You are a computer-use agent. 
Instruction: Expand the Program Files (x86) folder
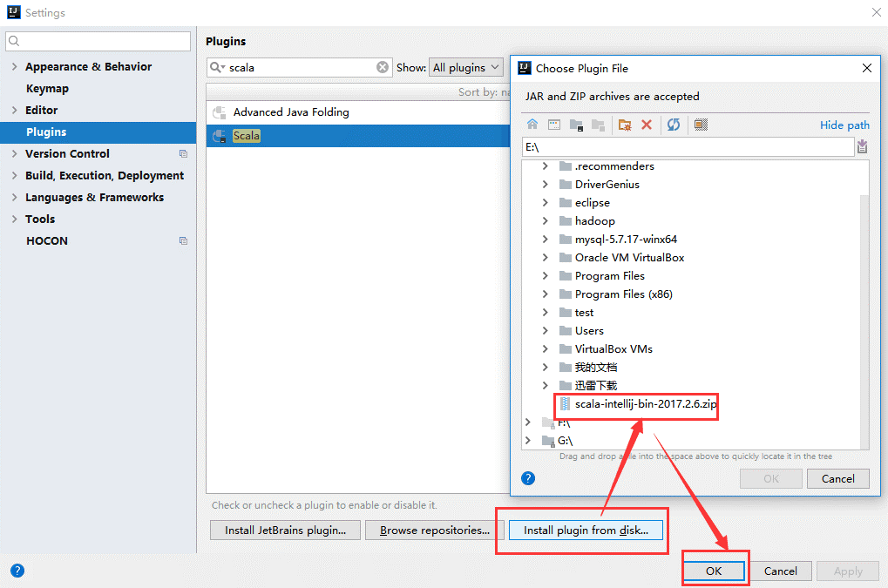point(545,294)
